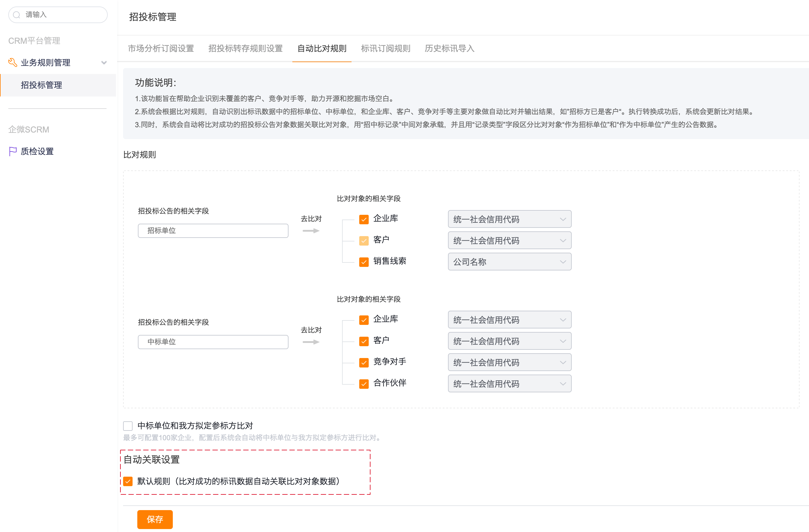Open the 历史标讯导入 tab
809x532 pixels.
click(x=449, y=49)
